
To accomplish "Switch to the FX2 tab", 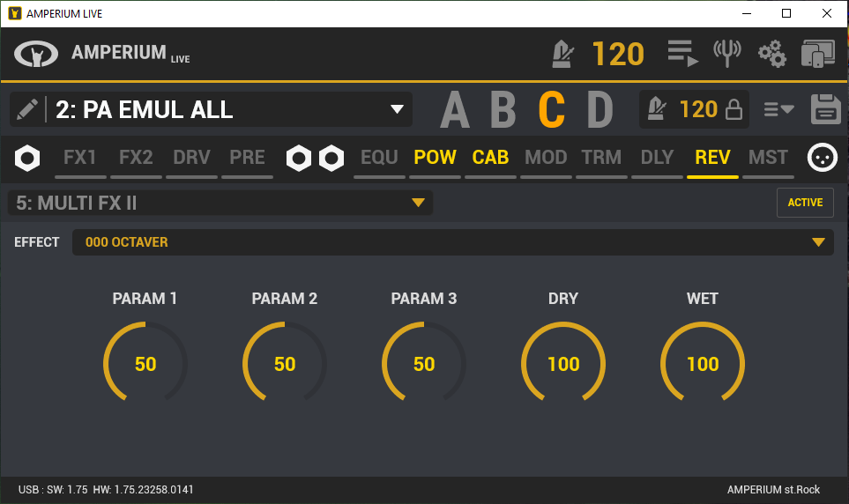I will pyautogui.click(x=136, y=158).
